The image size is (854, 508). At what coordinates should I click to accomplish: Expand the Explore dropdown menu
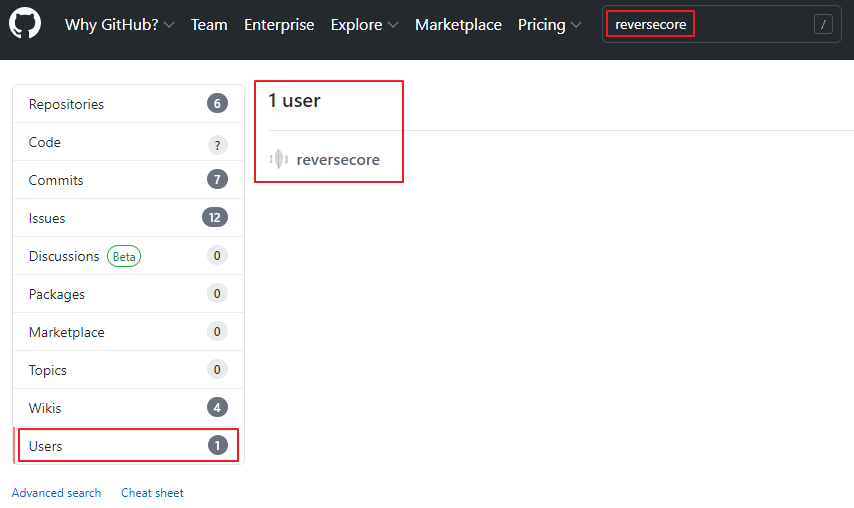(x=364, y=25)
